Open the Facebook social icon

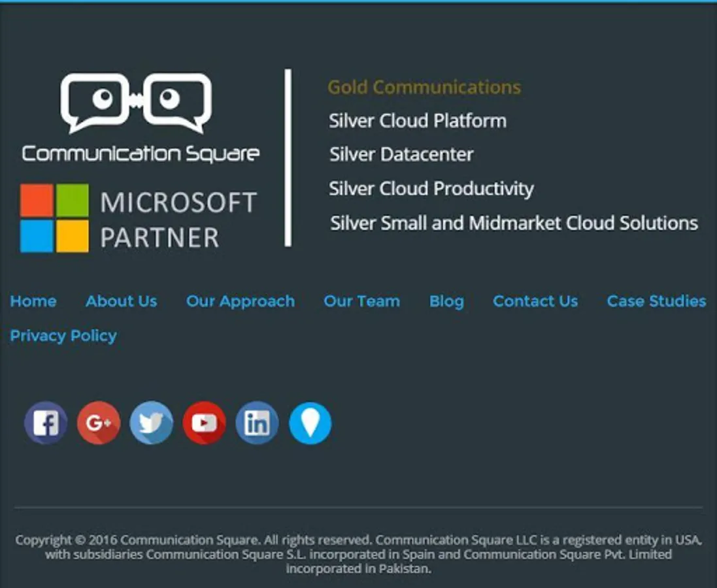(x=46, y=423)
